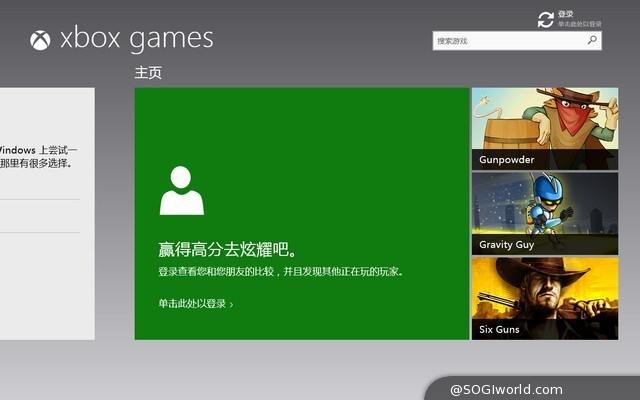Click the partial Windows text panel on left
The width and height of the screenshot is (640, 400).
pos(47,213)
